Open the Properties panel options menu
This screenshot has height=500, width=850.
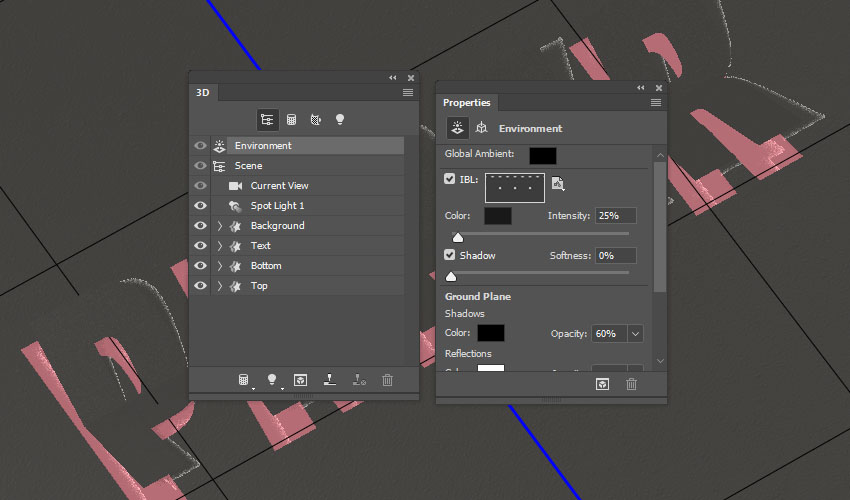click(x=656, y=102)
